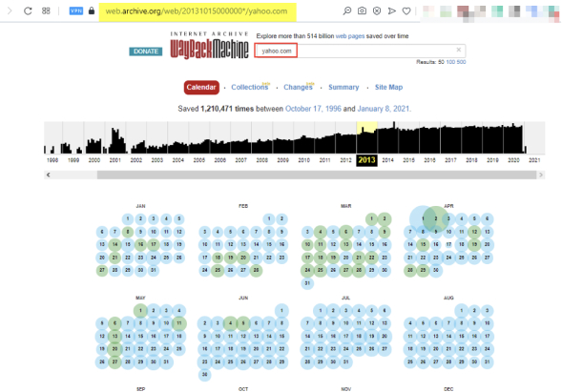Click the DONATE button
Viewport: 562px width, 392px height.
pyautogui.click(x=146, y=52)
